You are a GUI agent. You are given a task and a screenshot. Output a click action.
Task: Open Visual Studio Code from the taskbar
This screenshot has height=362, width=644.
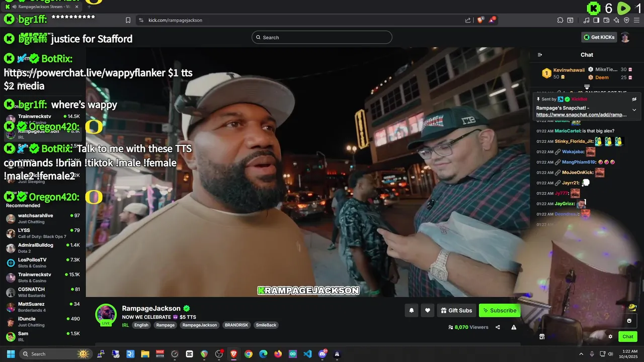coord(307,354)
